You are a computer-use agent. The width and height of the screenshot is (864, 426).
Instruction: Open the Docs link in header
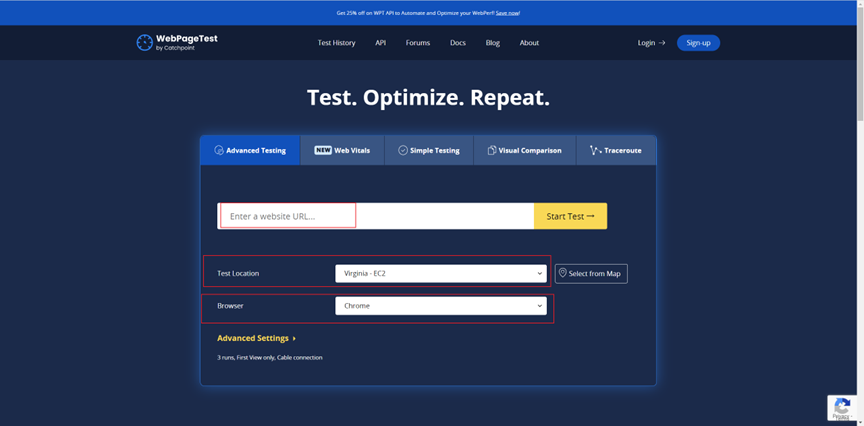click(458, 43)
